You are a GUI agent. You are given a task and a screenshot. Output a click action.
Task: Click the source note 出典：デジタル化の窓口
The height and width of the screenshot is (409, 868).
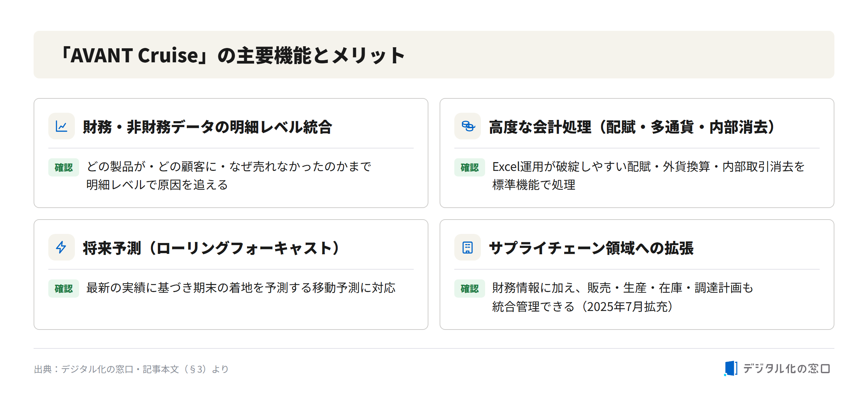(x=131, y=369)
